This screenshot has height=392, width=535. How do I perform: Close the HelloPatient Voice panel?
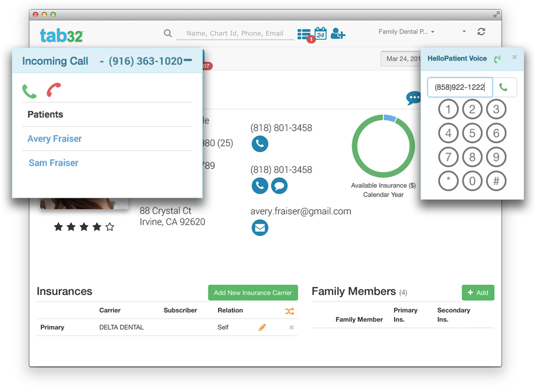[x=515, y=57]
